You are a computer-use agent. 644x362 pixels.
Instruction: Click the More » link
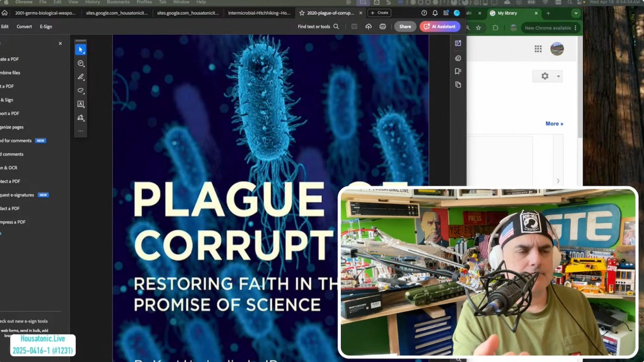click(x=554, y=124)
